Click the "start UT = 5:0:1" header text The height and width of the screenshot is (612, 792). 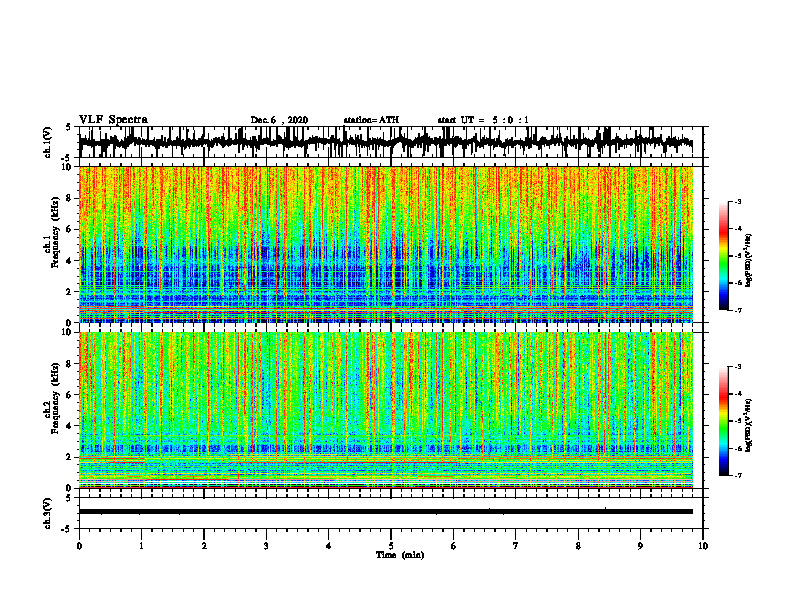(x=483, y=120)
